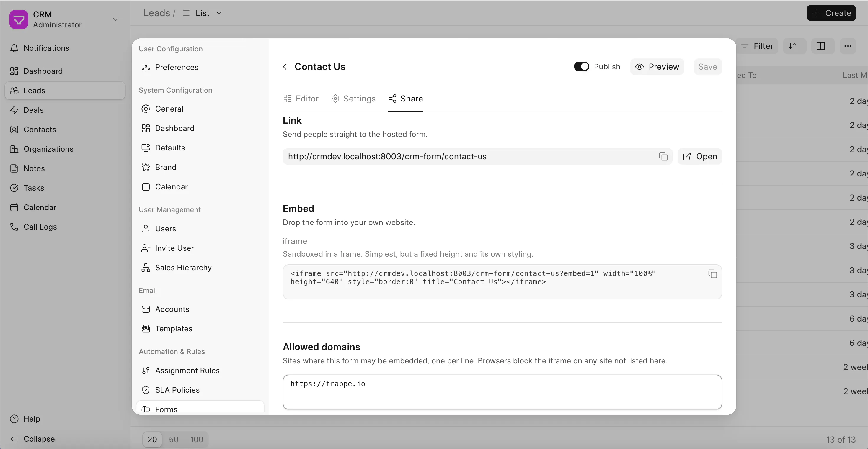Go back from Contact Us form

click(x=285, y=67)
